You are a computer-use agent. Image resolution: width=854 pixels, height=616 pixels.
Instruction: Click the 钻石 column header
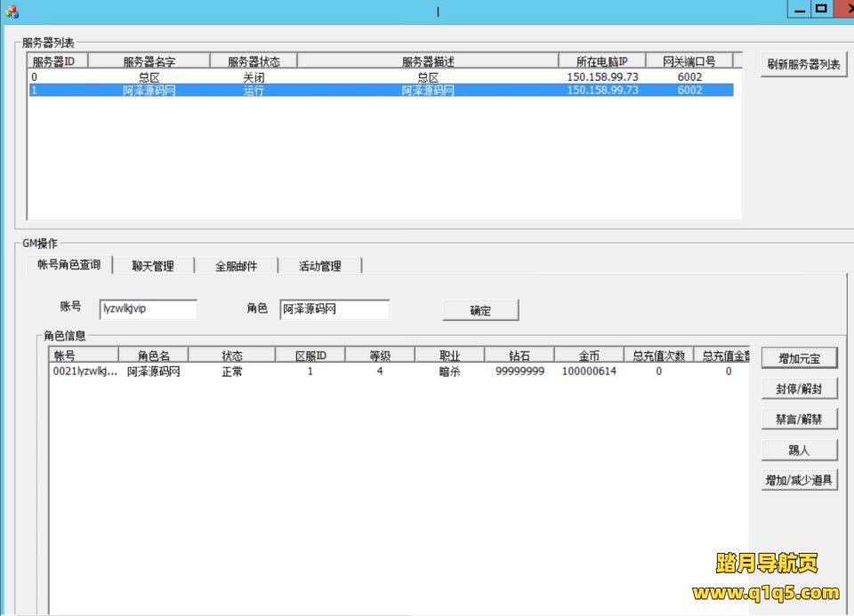point(520,356)
